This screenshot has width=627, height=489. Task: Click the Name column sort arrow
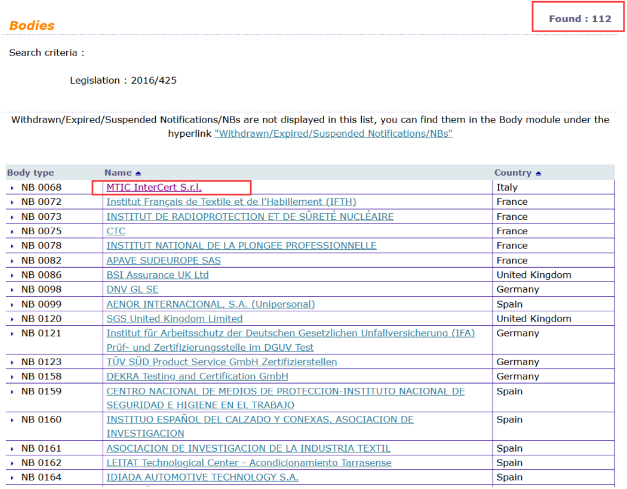138,173
